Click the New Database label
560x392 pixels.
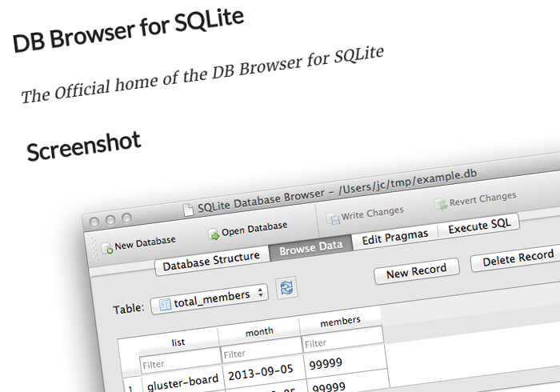145,242
